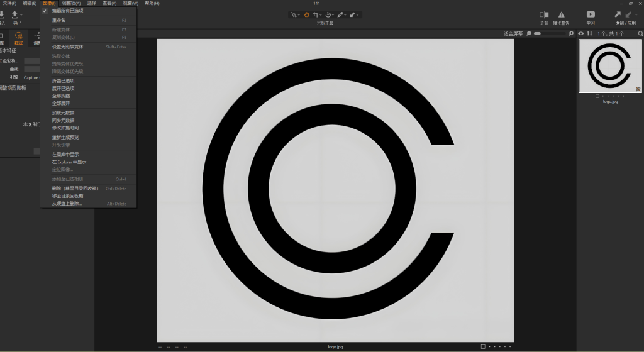
Task: Choose 重命名 from the Image menu
Action: 59,20
